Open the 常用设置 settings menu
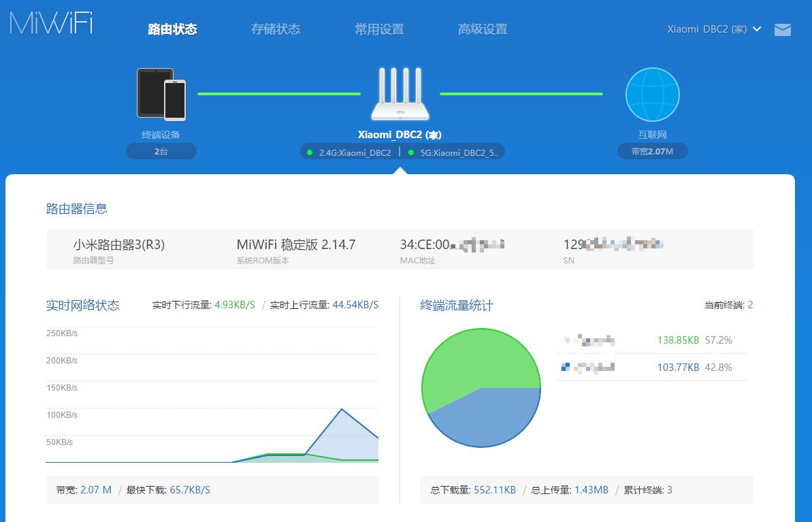Viewport: 812px width, 522px height. pos(378,29)
